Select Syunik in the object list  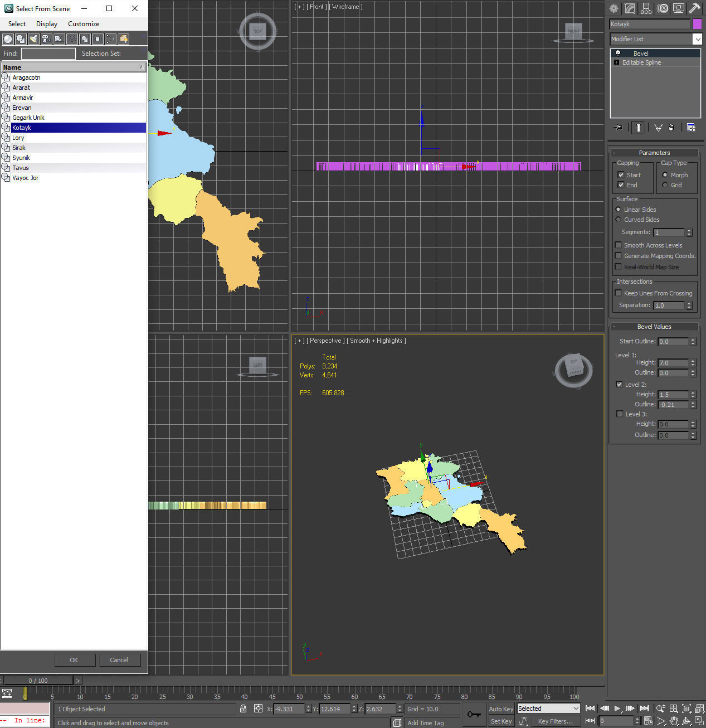[73, 158]
